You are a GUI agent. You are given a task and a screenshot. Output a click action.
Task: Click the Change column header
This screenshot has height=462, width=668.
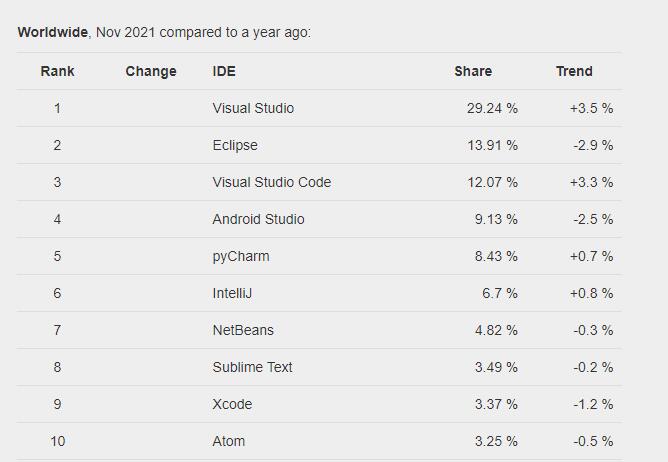tap(151, 71)
